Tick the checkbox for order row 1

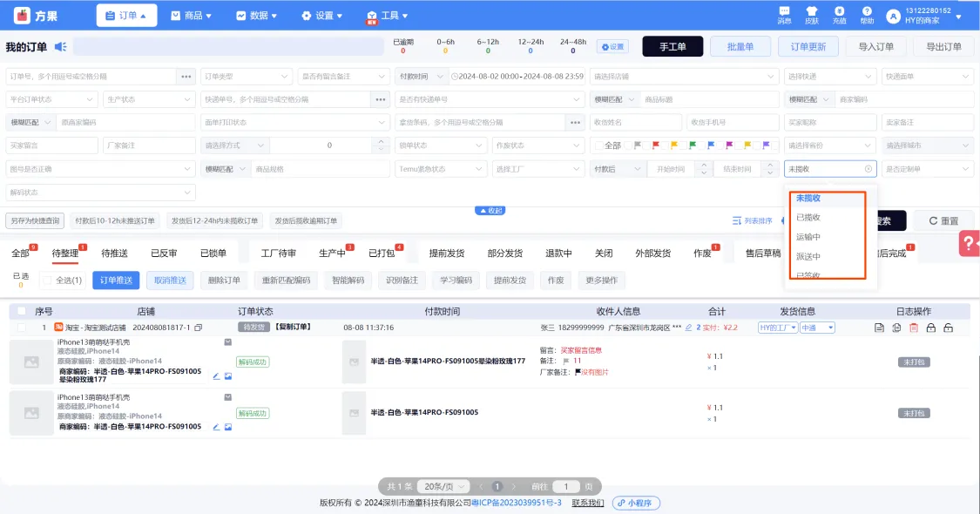pos(22,328)
